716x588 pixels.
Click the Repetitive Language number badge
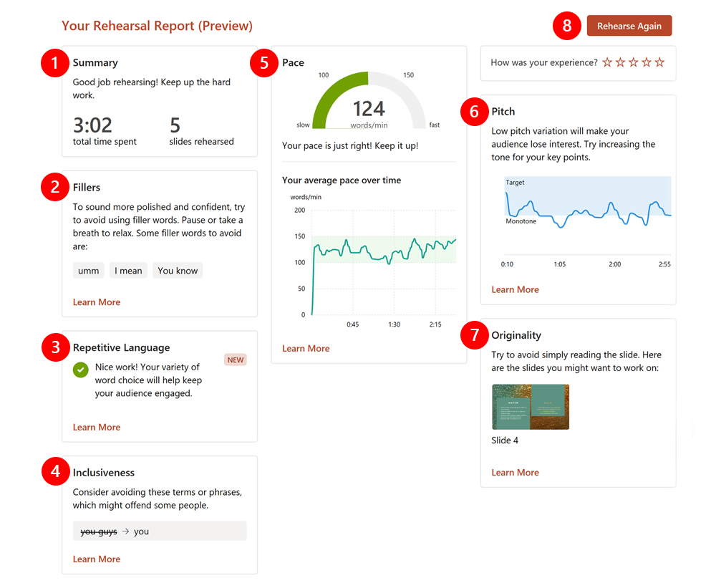tap(54, 348)
